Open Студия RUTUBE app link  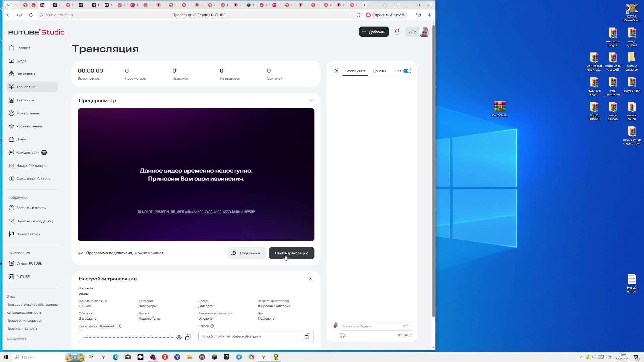point(29,263)
